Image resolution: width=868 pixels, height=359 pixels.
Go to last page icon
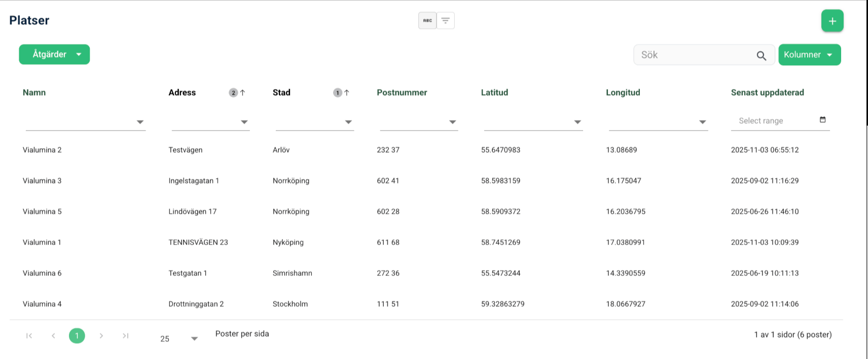point(125,336)
